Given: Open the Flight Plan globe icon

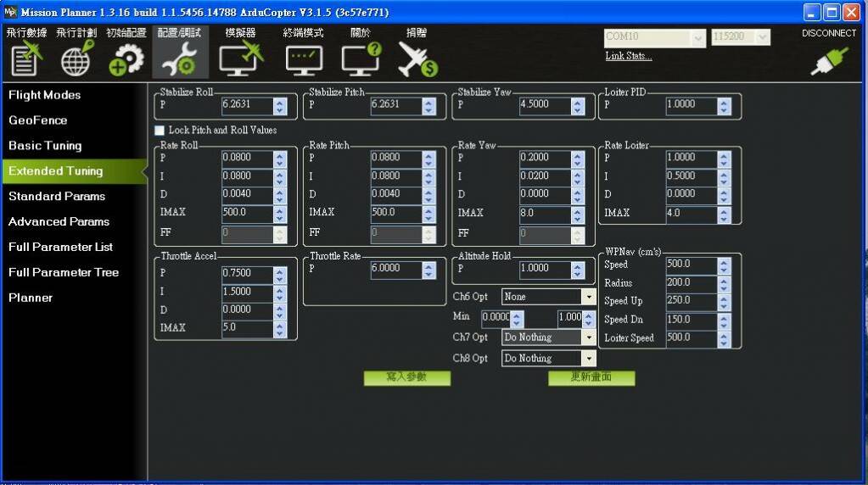Looking at the screenshot, I should (x=76, y=59).
